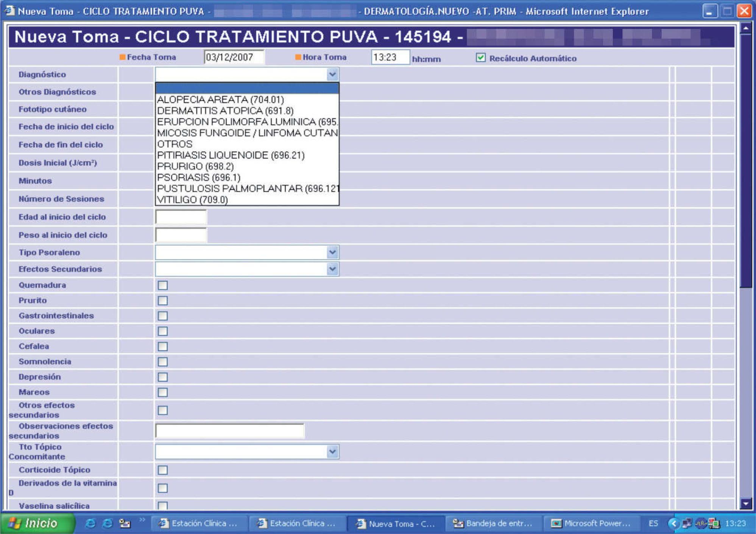Screen dimensions: 756x534
Task: Show hidden tray icons arrow
Action: 673,523
